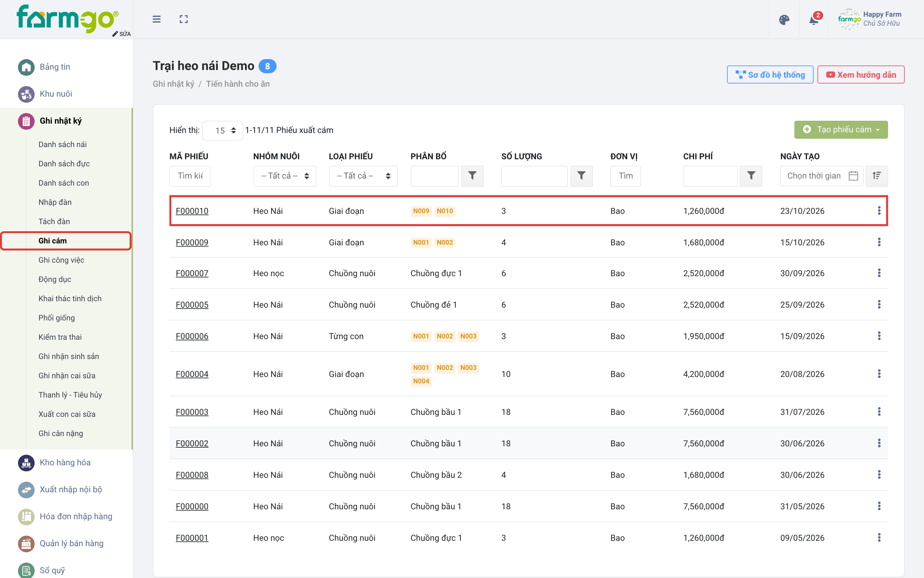Open Khu nuôi sidebar icon
The height and width of the screenshot is (578, 924).
click(26, 94)
